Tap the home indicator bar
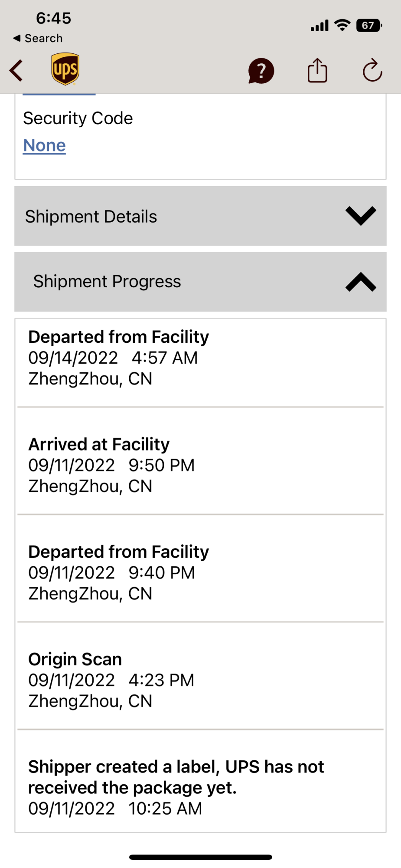401x868 pixels. click(200, 857)
